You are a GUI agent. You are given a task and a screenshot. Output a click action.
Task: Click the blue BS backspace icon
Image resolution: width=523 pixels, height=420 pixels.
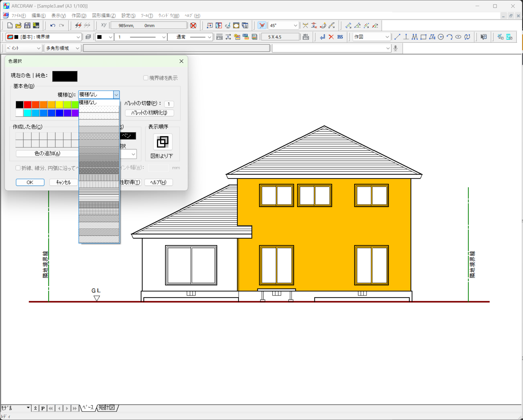(340, 37)
